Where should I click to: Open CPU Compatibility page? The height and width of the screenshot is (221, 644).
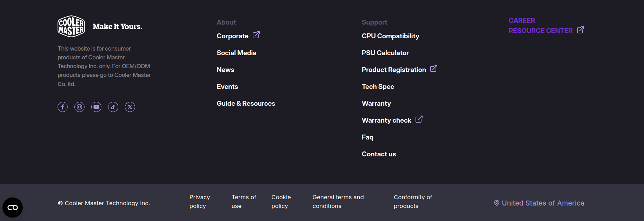[x=390, y=36]
